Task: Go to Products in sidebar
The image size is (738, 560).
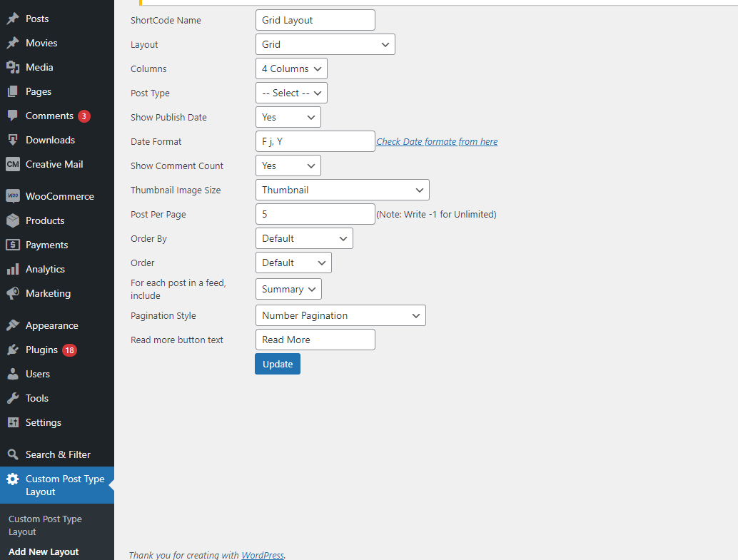Action: [x=45, y=220]
